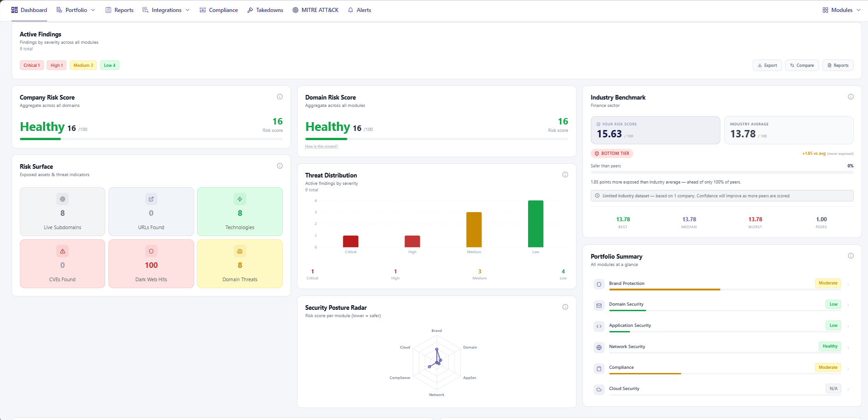Expand Compliance row chevron
Viewport: 868px width, 420px height.
click(848, 368)
